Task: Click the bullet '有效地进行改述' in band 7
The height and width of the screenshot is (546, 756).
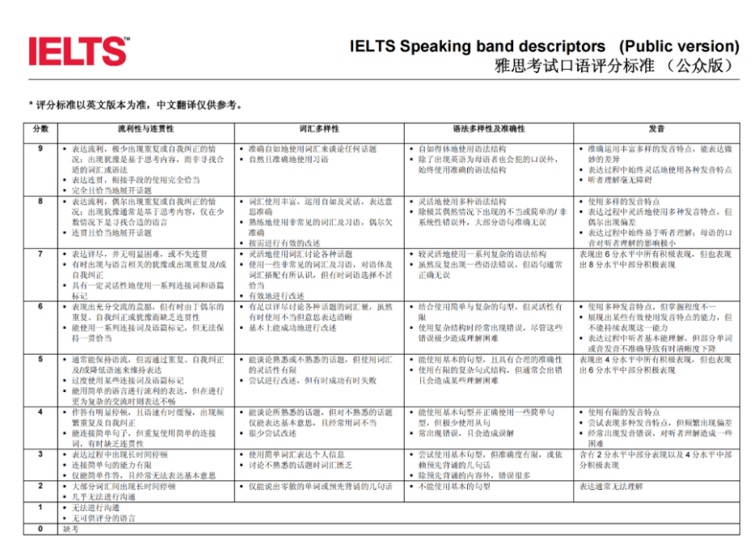Action: click(x=276, y=296)
